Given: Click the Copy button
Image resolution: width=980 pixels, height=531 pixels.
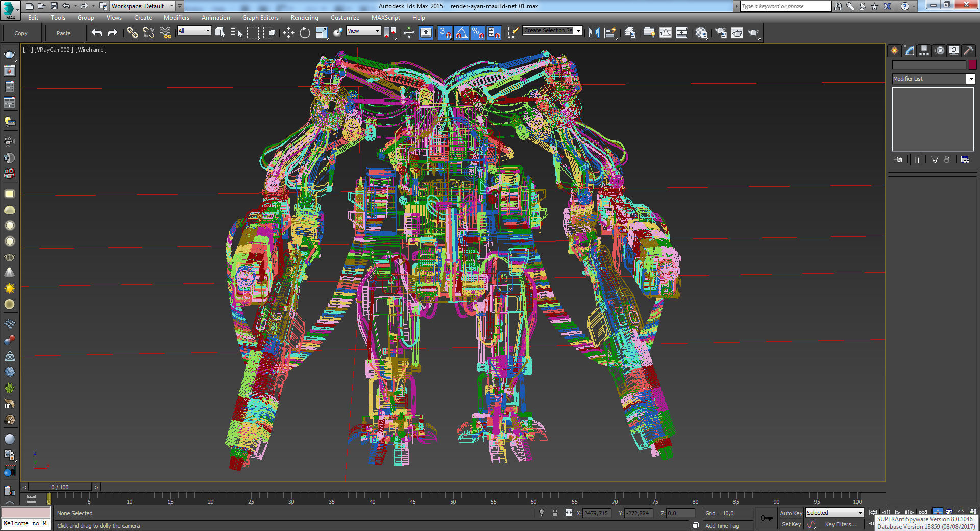Looking at the screenshot, I should click(21, 33).
